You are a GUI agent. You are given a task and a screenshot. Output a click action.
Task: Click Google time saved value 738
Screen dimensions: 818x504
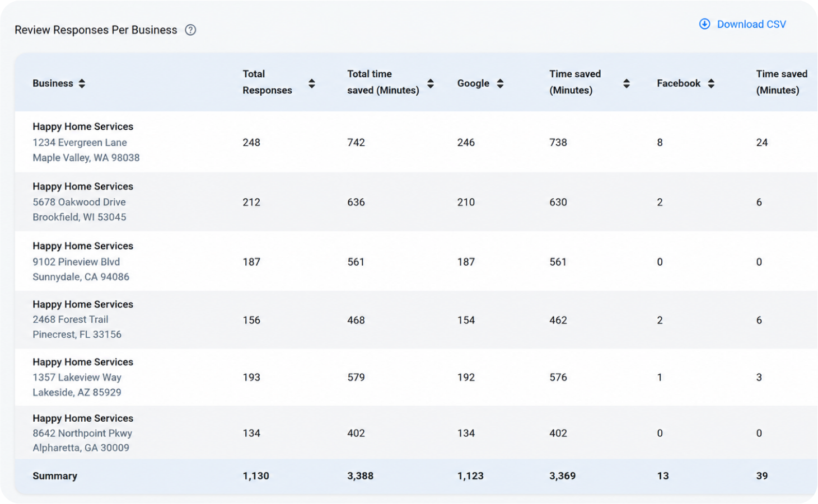(558, 143)
